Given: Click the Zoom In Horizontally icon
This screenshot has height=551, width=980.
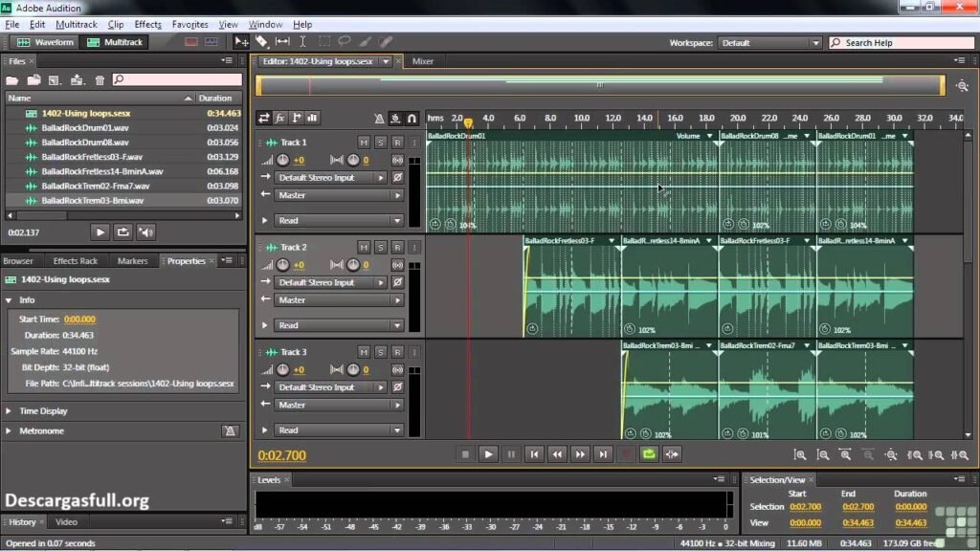Looking at the screenshot, I should click(797, 456).
